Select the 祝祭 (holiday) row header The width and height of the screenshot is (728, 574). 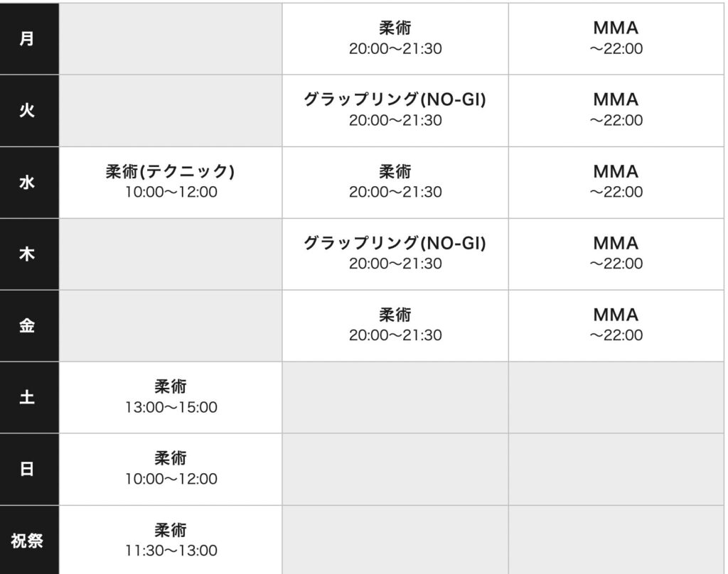[27, 540]
